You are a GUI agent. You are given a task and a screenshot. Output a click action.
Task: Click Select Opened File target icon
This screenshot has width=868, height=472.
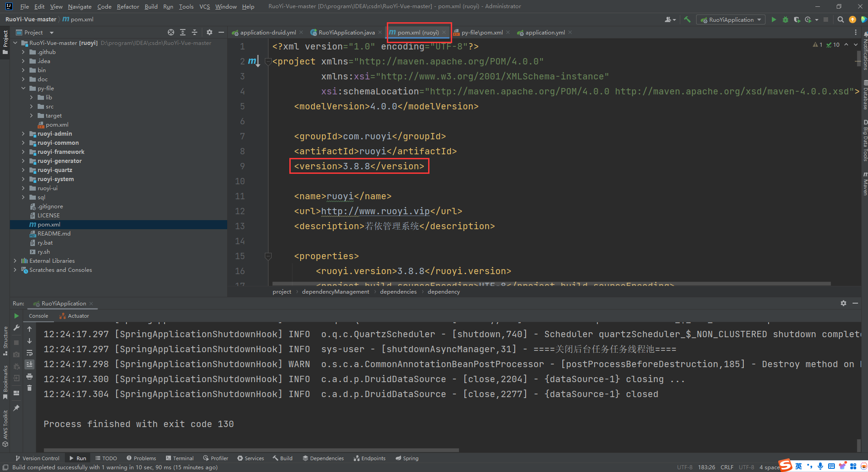point(171,32)
